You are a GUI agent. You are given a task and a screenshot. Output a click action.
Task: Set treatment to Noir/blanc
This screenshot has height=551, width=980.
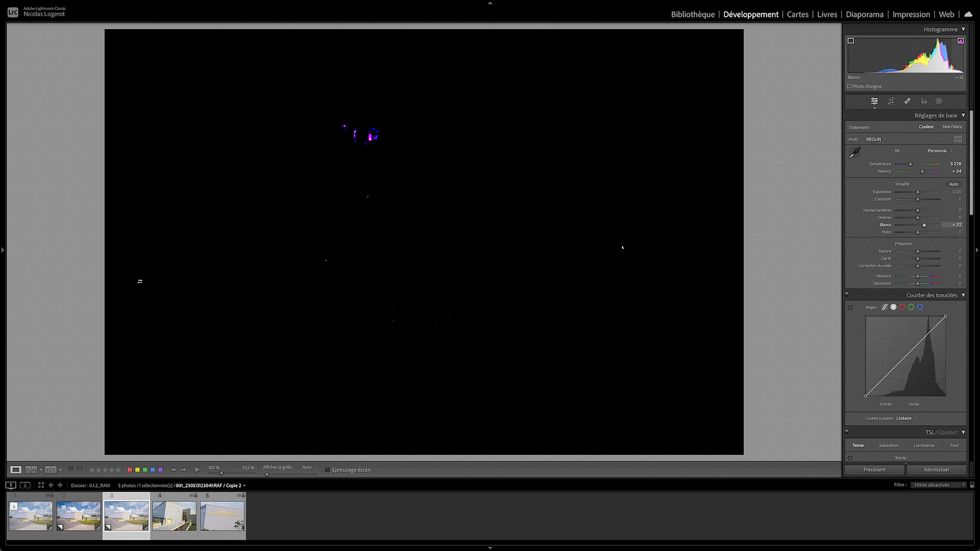(952, 126)
